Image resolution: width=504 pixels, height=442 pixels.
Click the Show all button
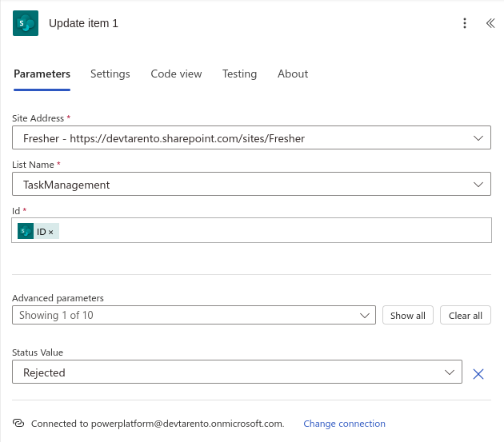click(x=407, y=316)
